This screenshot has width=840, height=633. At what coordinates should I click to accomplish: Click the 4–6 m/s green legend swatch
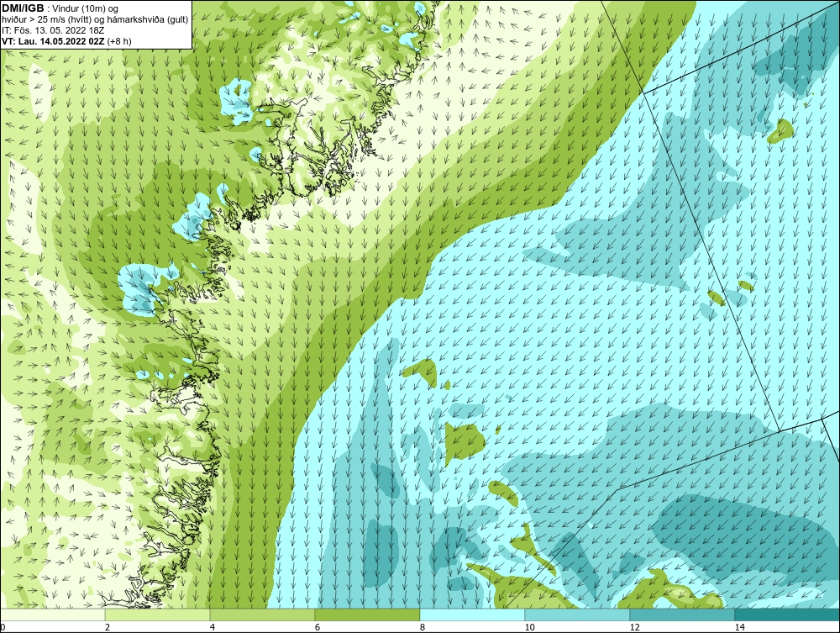click(x=262, y=615)
